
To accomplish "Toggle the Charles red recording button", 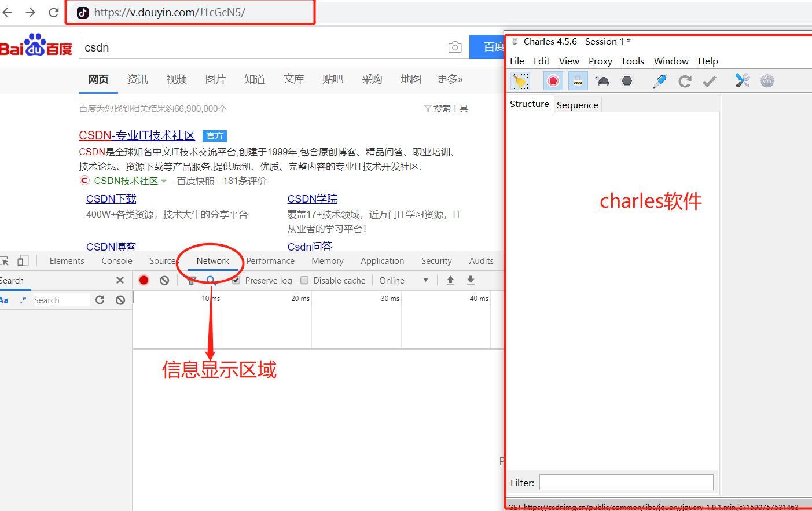I will (553, 81).
